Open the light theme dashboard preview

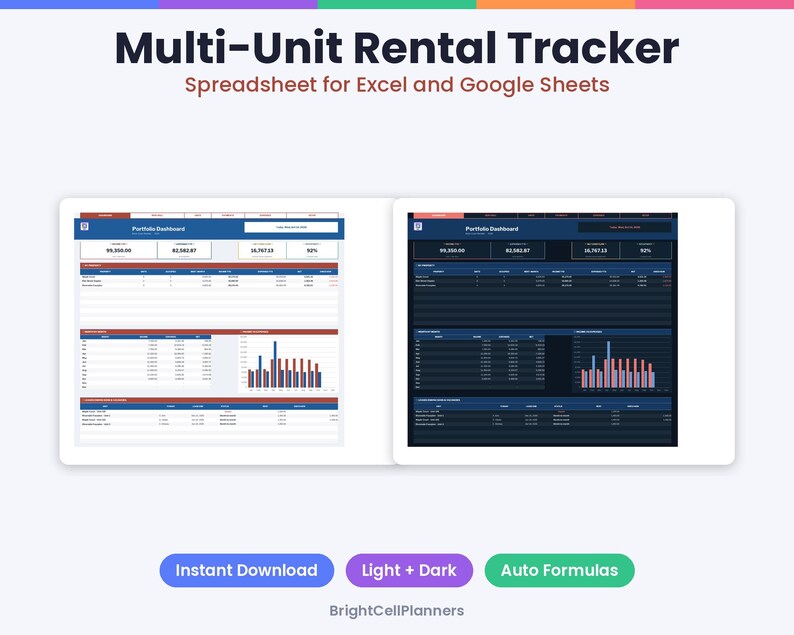209,330
